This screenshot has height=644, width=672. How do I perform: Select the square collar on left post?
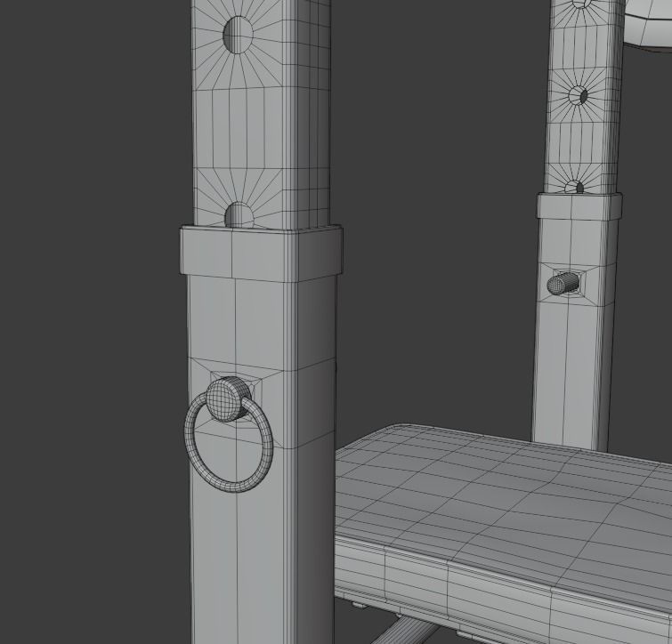(261, 254)
